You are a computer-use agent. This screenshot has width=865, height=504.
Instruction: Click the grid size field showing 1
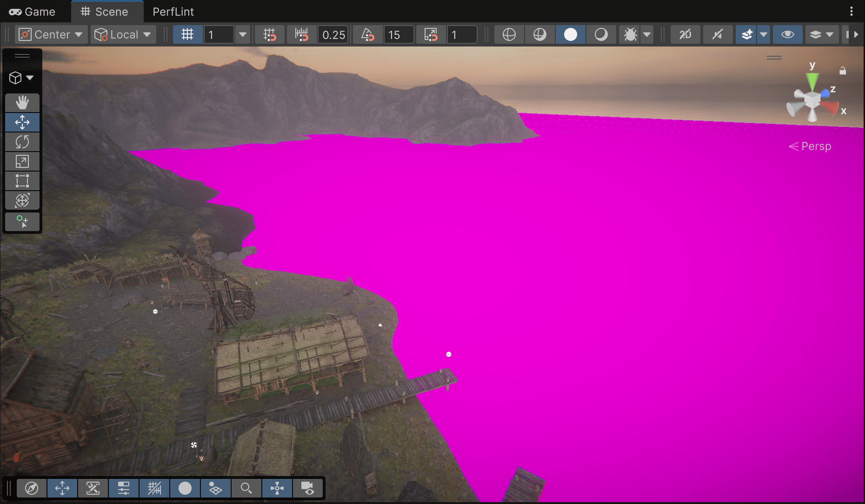[x=219, y=34]
